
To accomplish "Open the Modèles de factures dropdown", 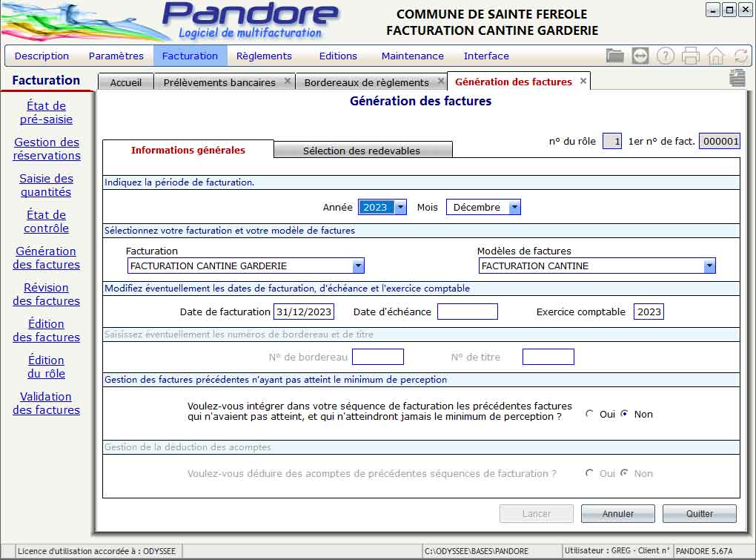I will (709, 266).
